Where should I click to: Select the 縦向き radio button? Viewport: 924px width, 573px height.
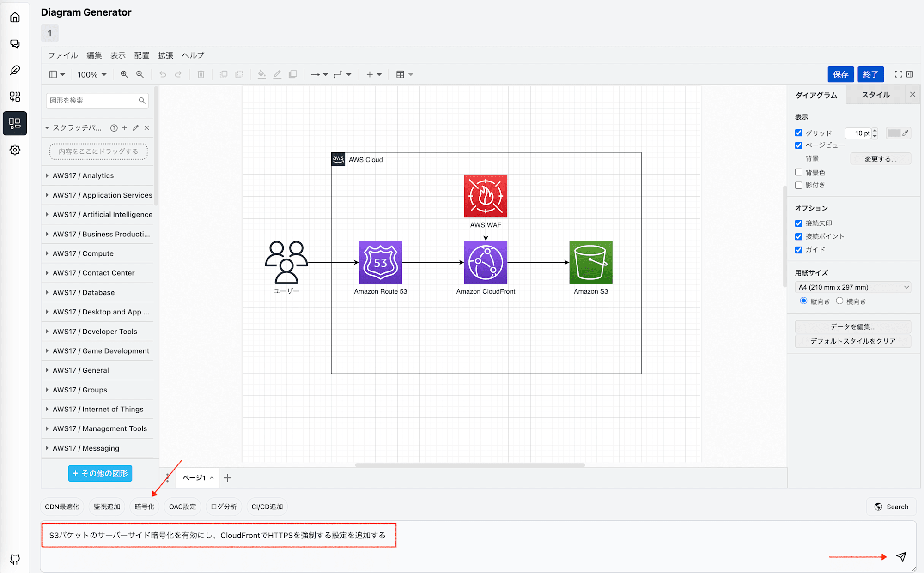803,301
